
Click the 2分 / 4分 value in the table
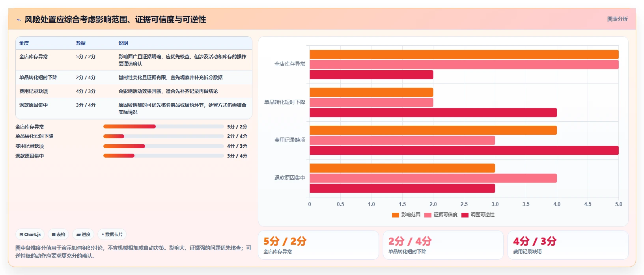[86, 78]
